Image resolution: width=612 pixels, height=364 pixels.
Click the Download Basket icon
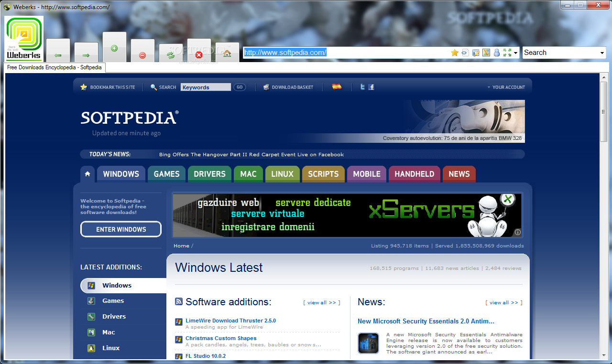tap(266, 87)
